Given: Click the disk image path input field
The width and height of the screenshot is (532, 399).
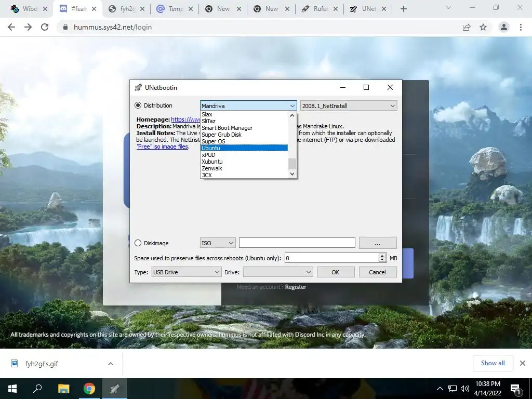Looking at the screenshot, I should (297, 243).
